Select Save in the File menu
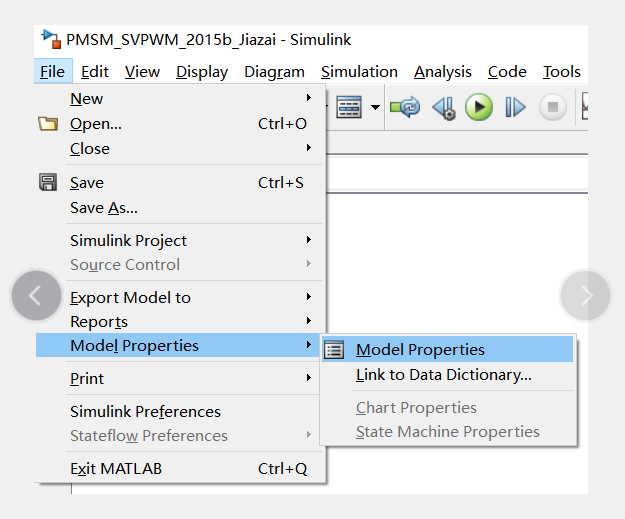The image size is (625, 519). [181, 183]
